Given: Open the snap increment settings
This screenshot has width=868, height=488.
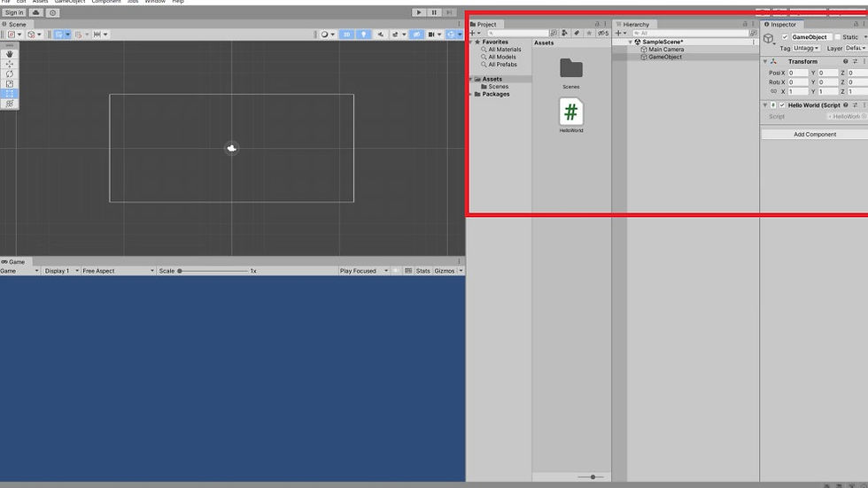Looking at the screenshot, I should point(100,35).
